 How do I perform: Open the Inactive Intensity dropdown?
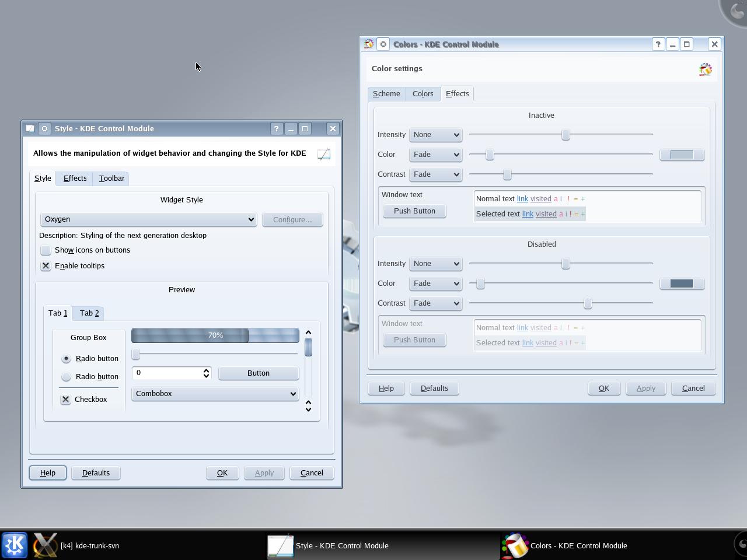click(x=435, y=135)
